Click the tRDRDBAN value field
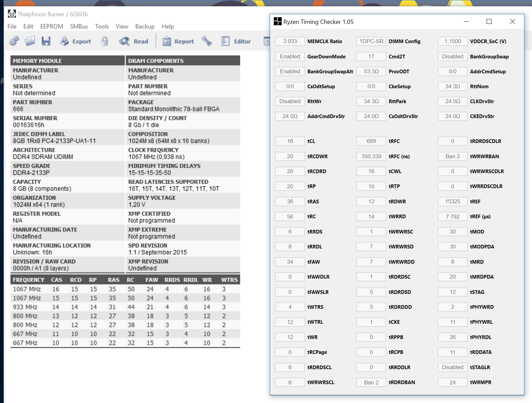 tap(371, 382)
